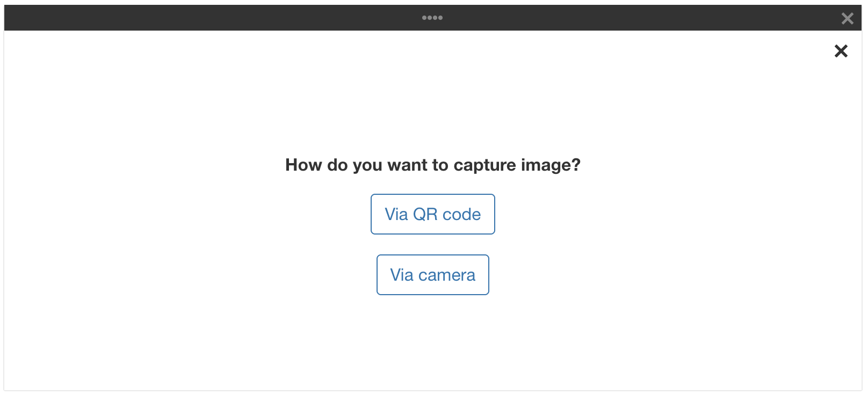Choose the Via camera option

(x=433, y=275)
